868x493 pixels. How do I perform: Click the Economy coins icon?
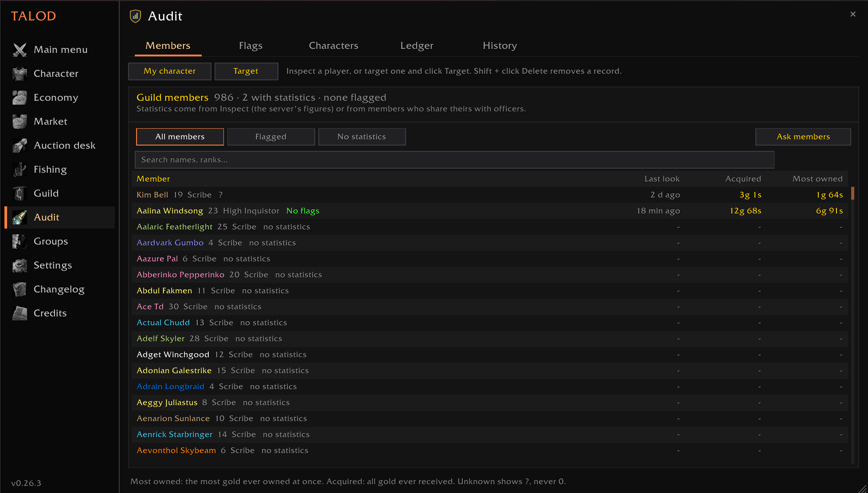20,98
